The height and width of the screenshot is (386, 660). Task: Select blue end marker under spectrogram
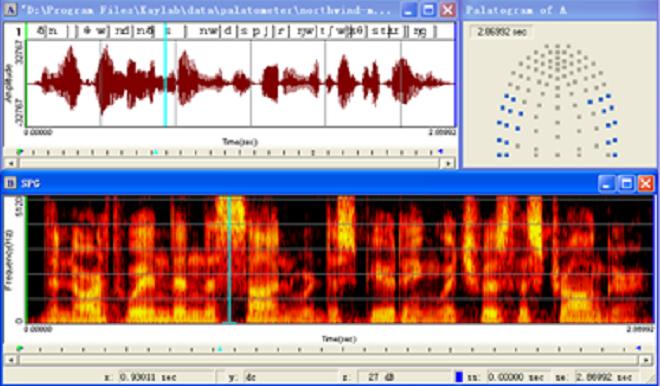638,349
